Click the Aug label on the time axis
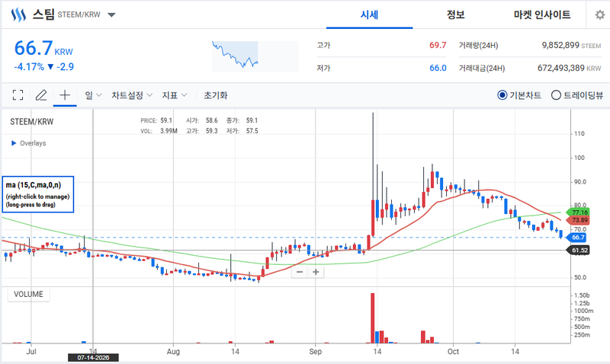This screenshot has height=364, width=610. 173,352
